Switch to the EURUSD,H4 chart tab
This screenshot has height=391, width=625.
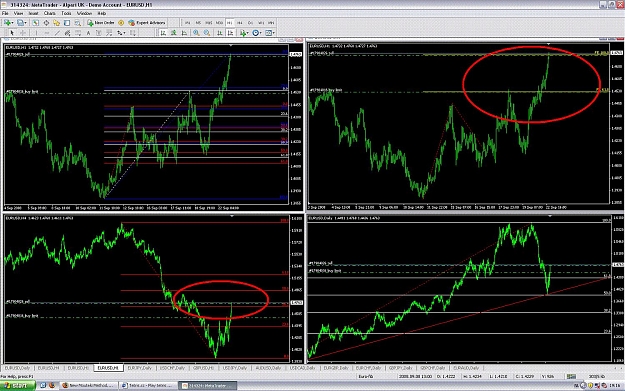point(49,368)
